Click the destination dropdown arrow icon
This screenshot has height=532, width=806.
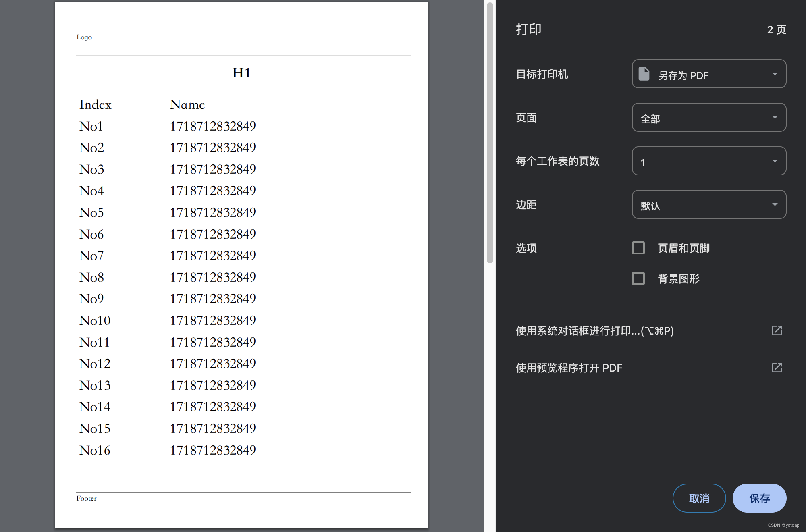point(775,74)
